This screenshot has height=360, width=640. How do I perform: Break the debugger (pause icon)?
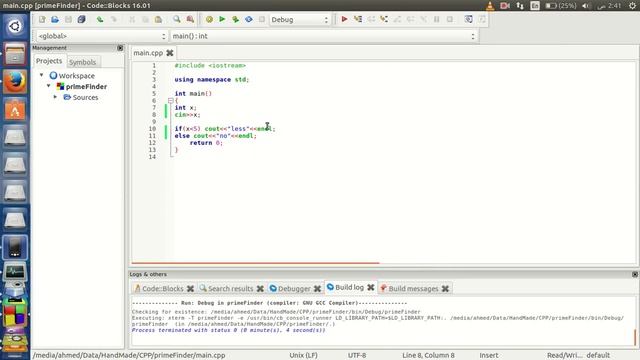coord(436,19)
